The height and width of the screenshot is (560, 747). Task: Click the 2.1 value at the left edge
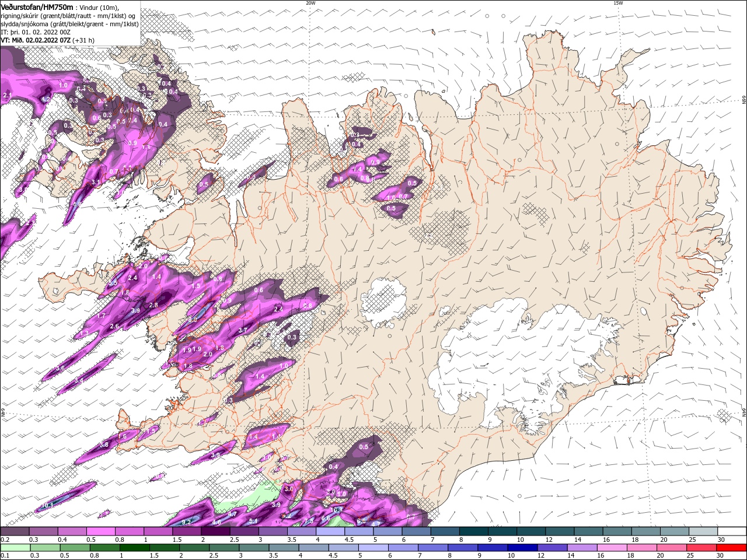pos(8,95)
